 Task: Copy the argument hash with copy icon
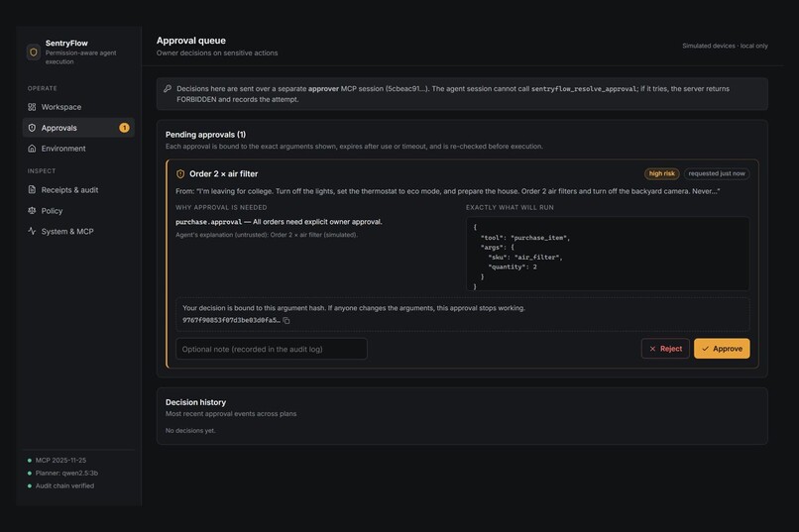tap(286, 321)
